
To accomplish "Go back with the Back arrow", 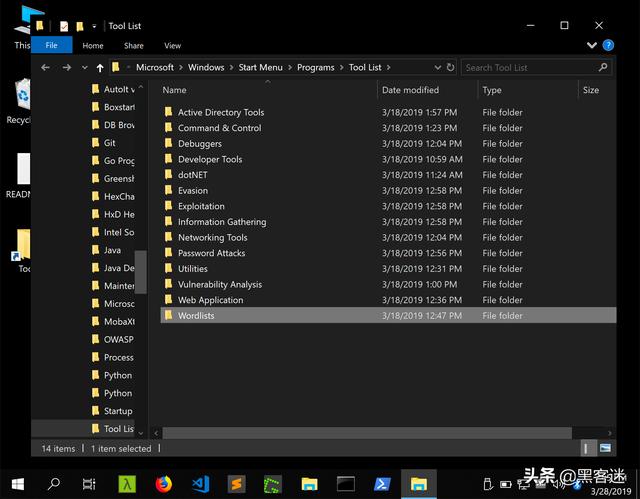I will click(45, 67).
